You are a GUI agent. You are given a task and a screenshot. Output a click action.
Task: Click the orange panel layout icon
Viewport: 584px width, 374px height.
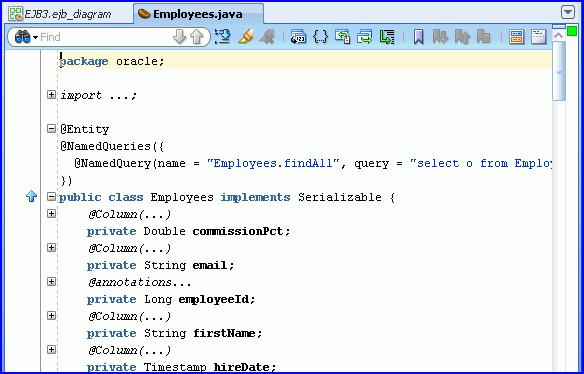(517, 37)
